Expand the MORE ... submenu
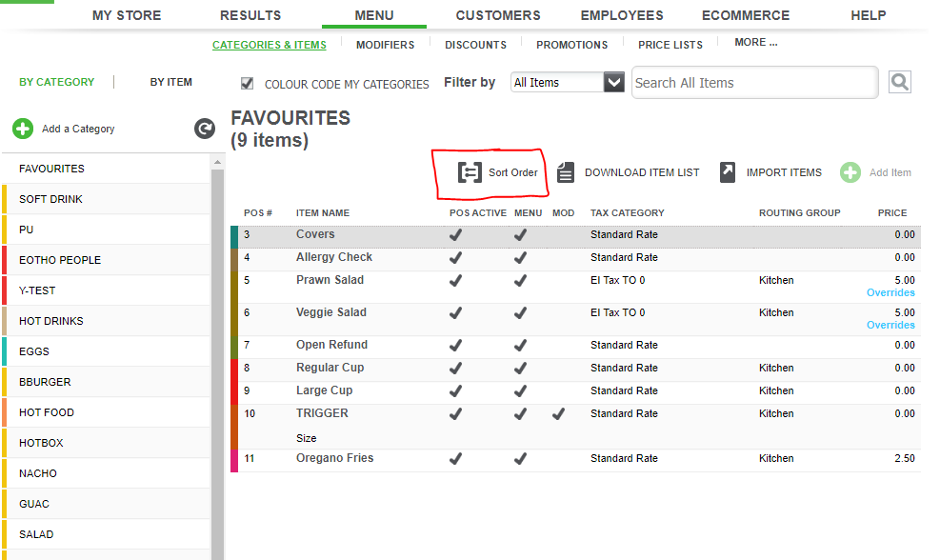This screenshot has height=560, width=940. pyautogui.click(x=755, y=43)
